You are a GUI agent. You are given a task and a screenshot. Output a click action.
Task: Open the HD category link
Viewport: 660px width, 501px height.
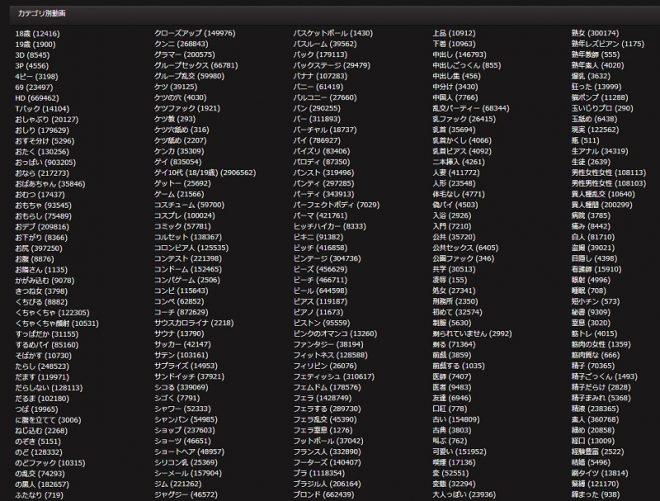click(x=22, y=98)
